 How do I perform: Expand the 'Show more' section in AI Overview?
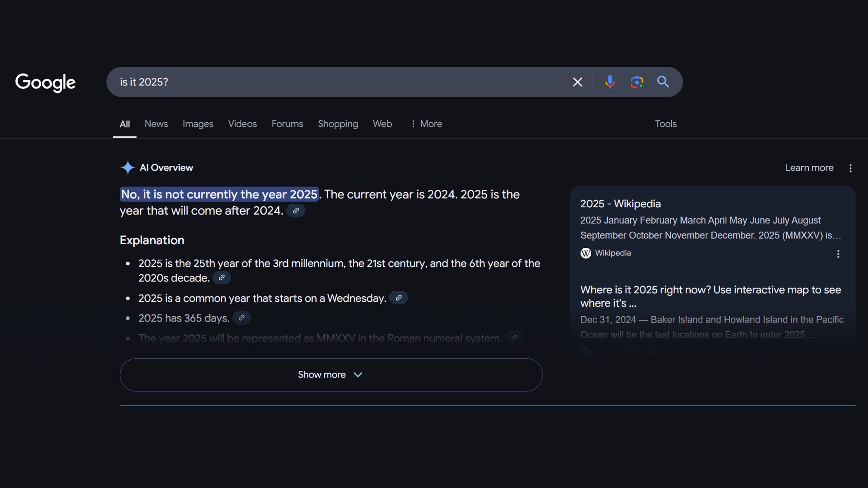click(331, 374)
